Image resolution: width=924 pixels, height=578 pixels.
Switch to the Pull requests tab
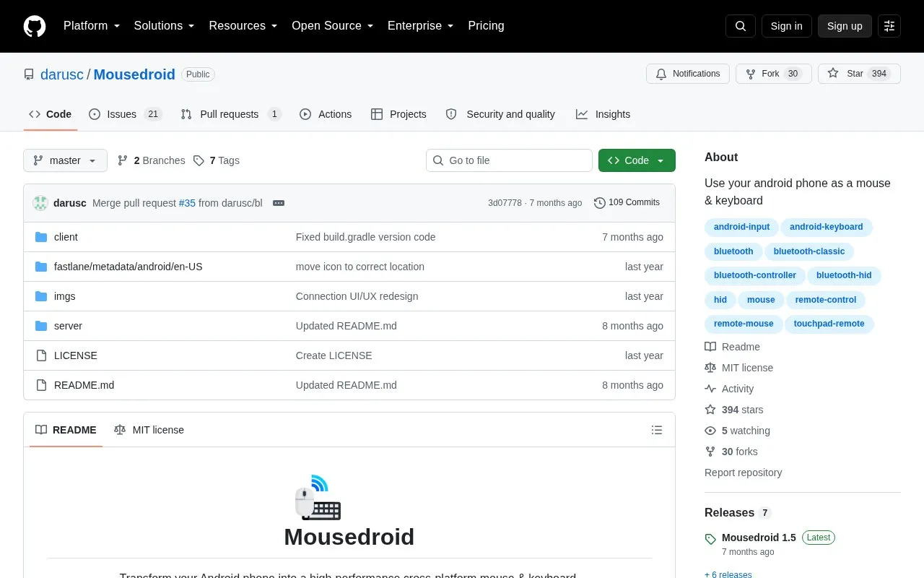[x=231, y=114]
